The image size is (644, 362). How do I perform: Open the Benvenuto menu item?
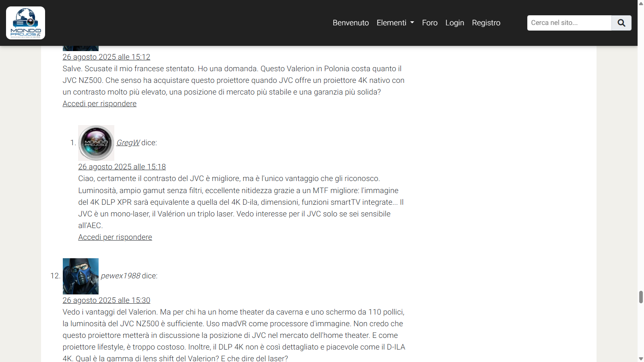click(x=351, y=23)
